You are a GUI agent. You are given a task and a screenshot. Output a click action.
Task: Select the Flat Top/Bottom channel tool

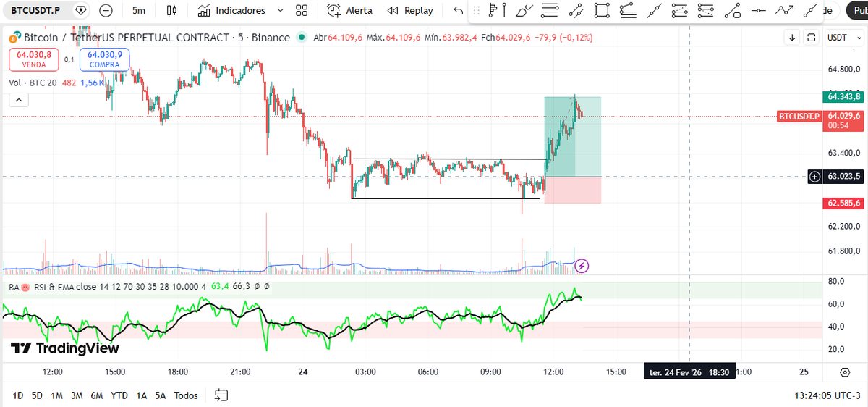coord(628,10)
